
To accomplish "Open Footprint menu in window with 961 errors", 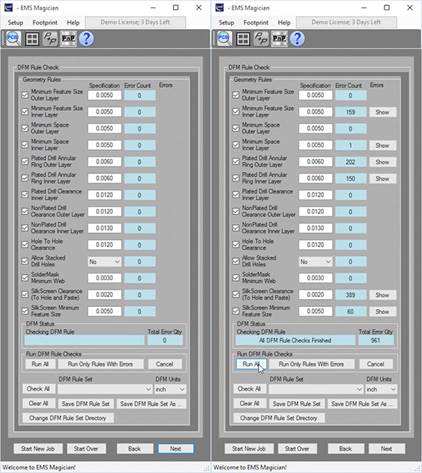I will 256,23.
